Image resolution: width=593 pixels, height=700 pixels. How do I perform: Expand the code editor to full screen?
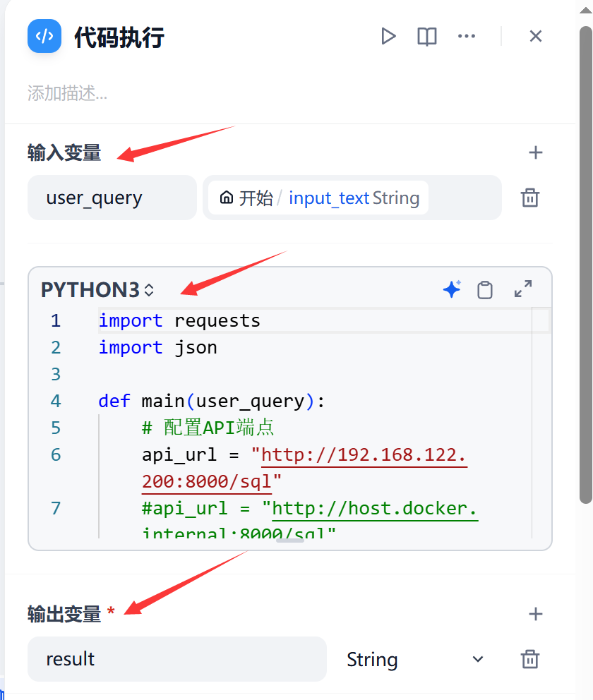[x=523, y=289]
